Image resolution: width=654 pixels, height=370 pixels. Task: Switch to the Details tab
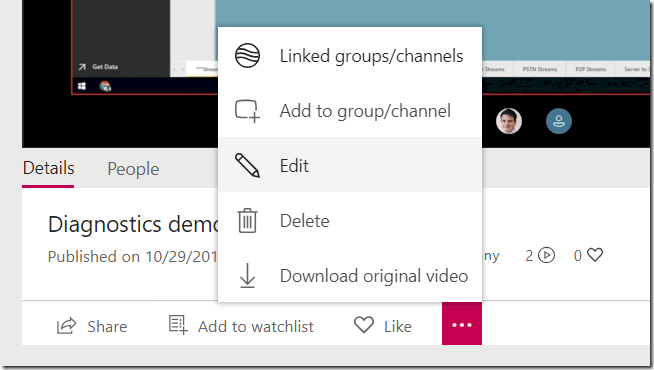click(48, 169)
